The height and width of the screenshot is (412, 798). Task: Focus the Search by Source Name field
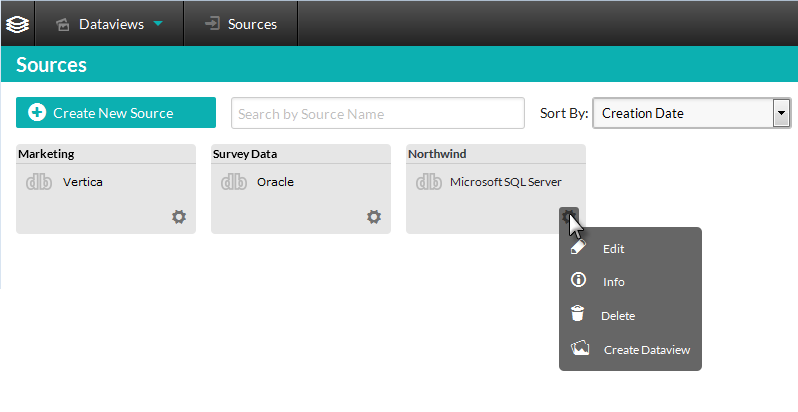click(x=378, y=113)
